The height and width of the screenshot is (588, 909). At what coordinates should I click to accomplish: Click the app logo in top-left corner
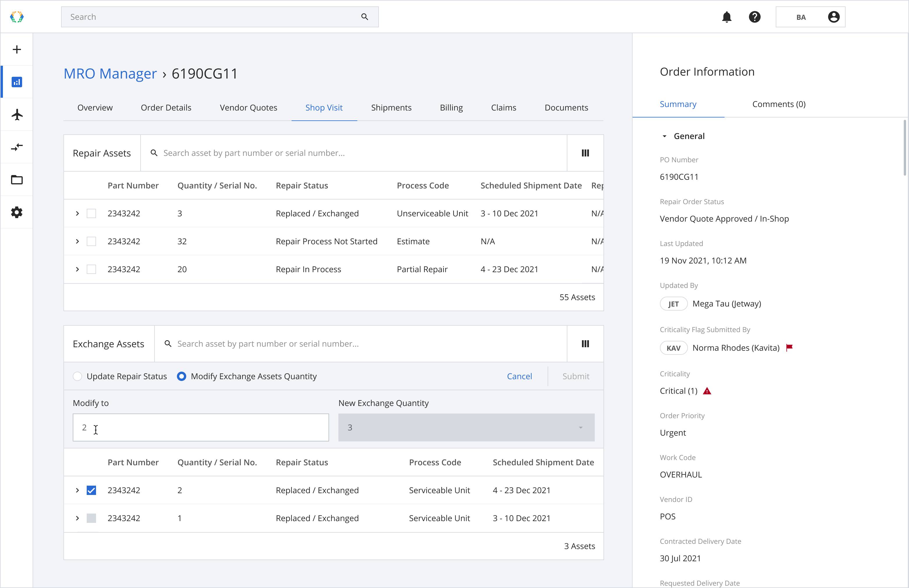pos(17,17)
